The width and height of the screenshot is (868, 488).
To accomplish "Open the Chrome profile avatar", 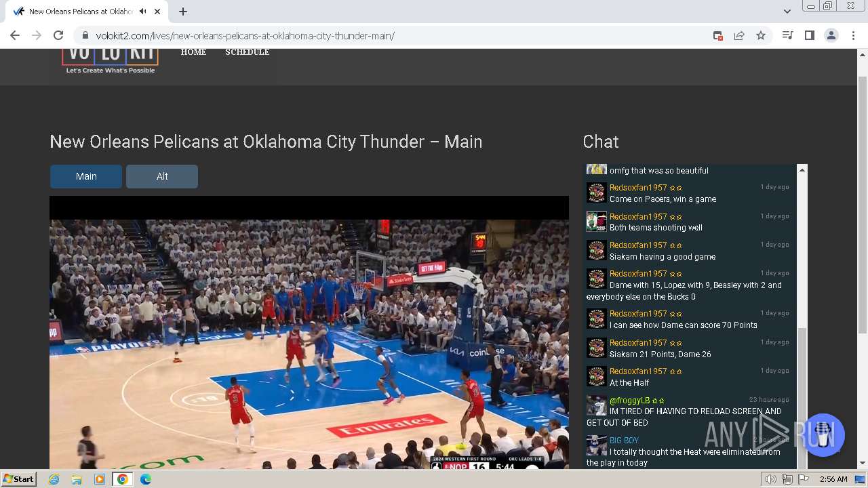I will (x=831, y=35).
